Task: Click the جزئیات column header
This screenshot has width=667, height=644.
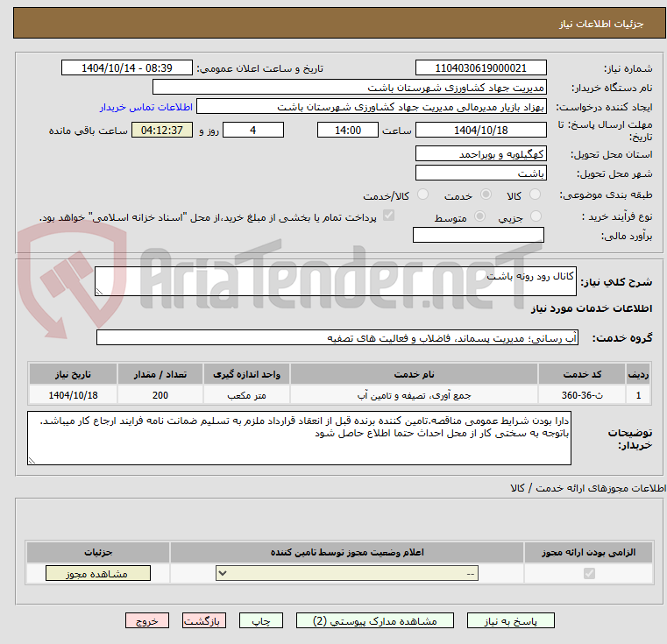Action: (98, 552)
